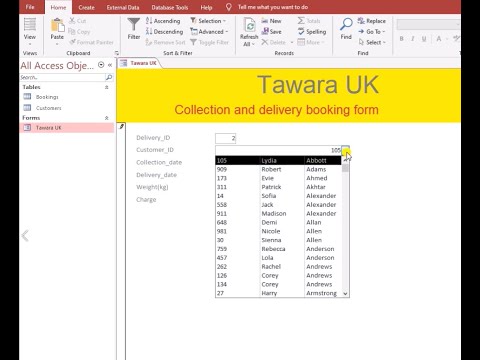Sort Descending
The width and height of the screenshot is (480, 360).
tap(165, 32)
